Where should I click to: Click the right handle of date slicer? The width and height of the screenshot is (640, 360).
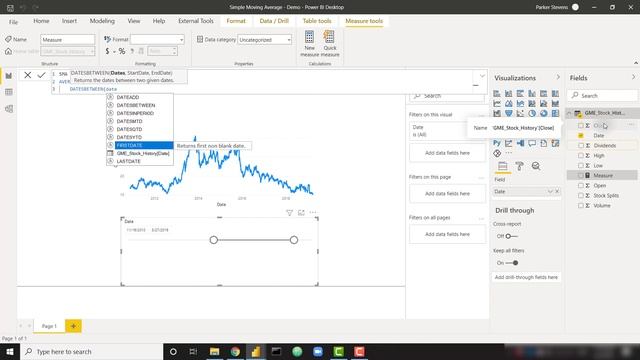click(294, 240)
